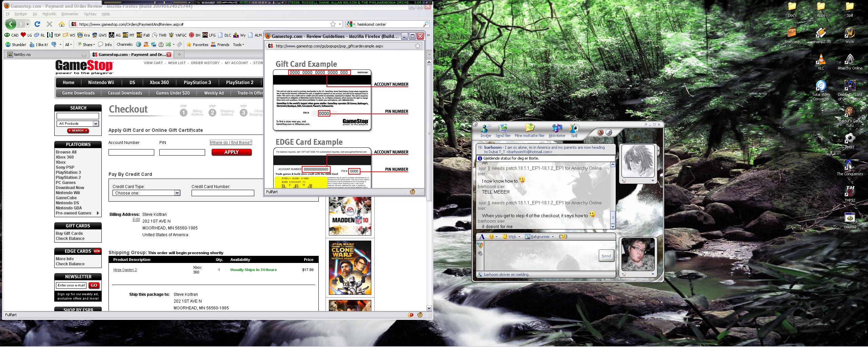Open Aktiviteter in Messenger
Image resolution: width=868 pixels, height=347 pixels.
(x=557, y=131)
